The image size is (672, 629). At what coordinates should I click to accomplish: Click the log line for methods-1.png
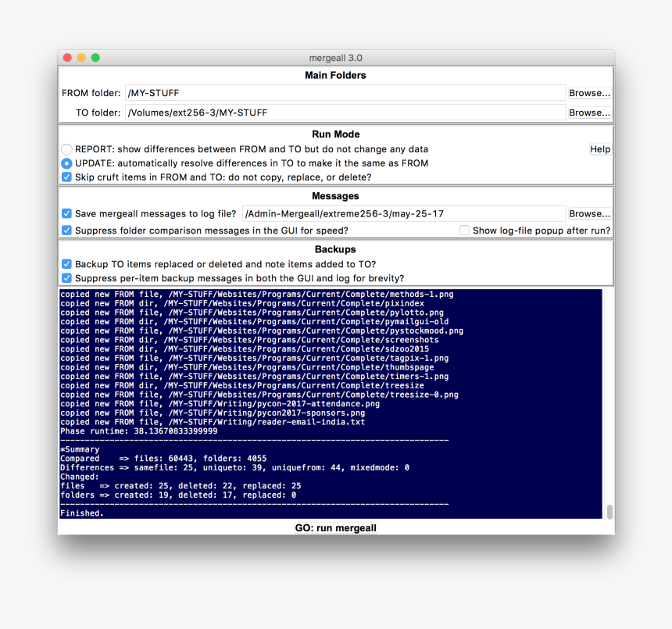tap(257, 295)
